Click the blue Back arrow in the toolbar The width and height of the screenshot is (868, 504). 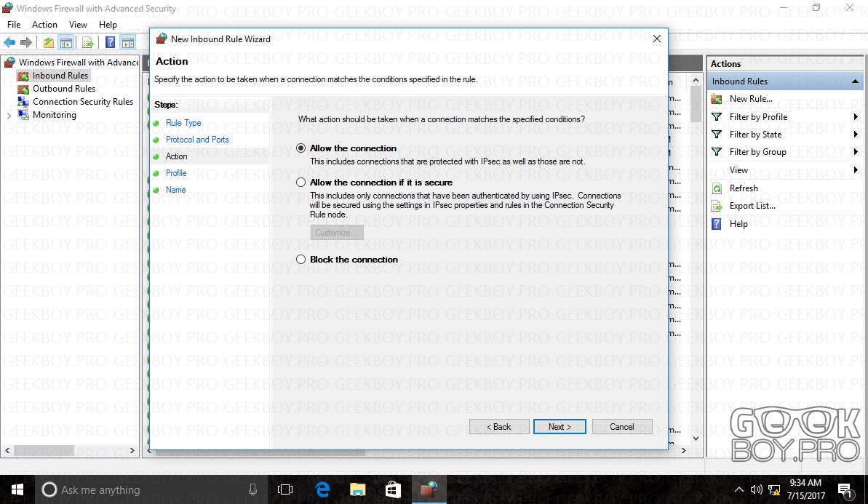click(9, 43)
